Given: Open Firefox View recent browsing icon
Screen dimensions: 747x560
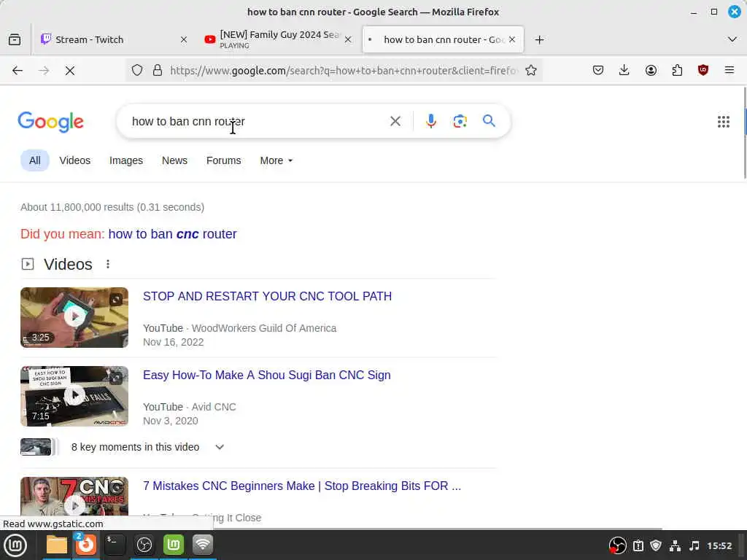Looking at the screenshot, I should point(15,39).
